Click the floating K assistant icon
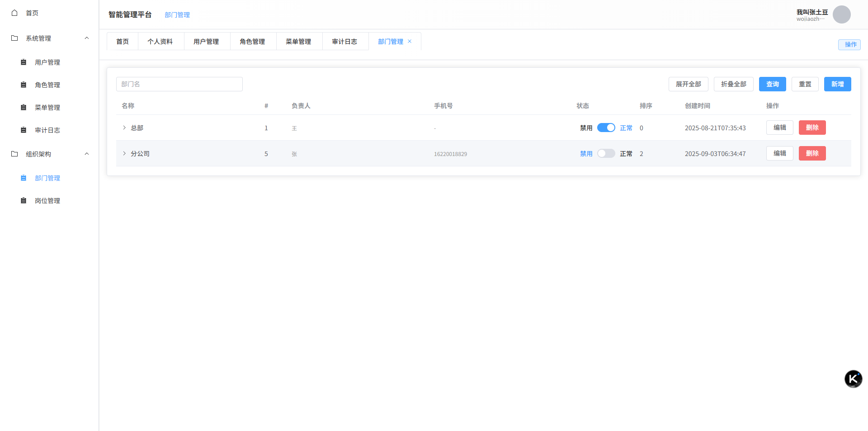Viewport: 868px width, 431px height. (853, 379)
